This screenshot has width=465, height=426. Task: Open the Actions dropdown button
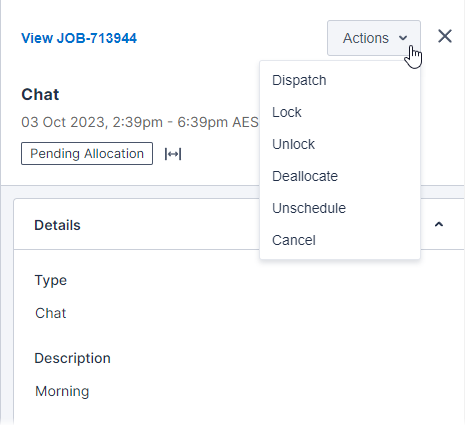tap(374, 38)
